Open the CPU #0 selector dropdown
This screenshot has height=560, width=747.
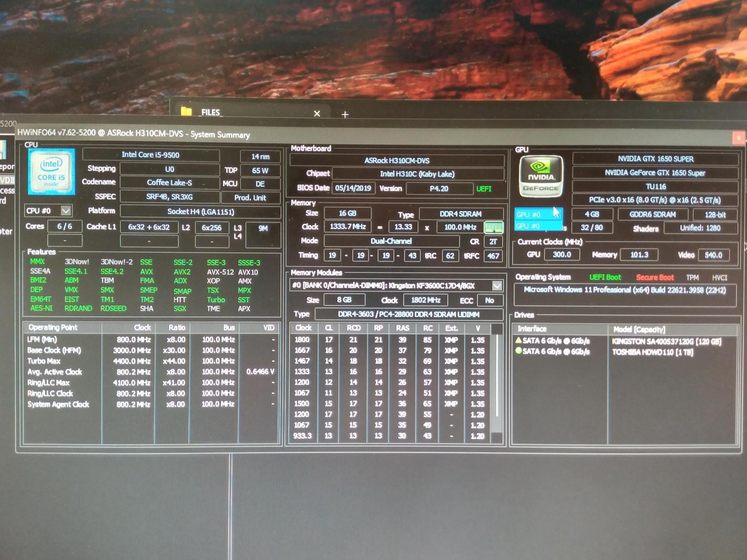(x=66, y=211)
